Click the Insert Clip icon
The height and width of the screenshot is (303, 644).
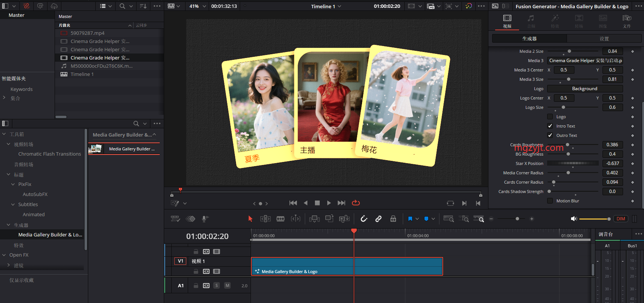[315, 219]
